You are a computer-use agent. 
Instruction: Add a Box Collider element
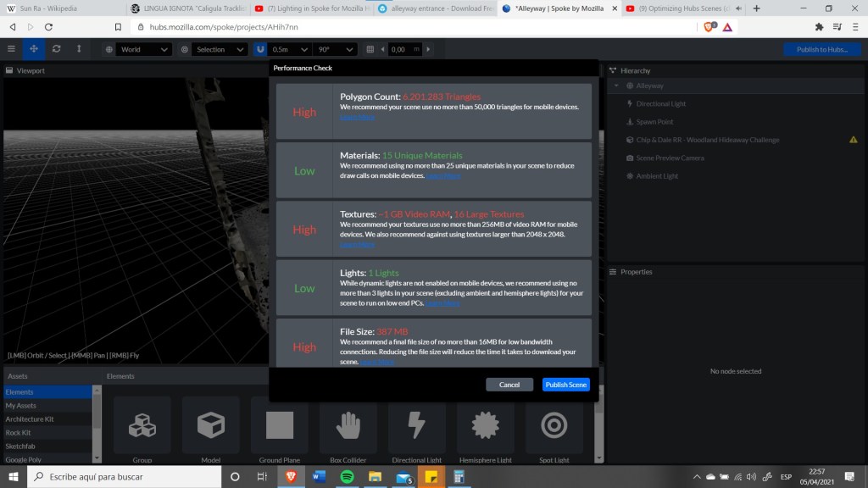pyautogui.click(x=348, y=430)
